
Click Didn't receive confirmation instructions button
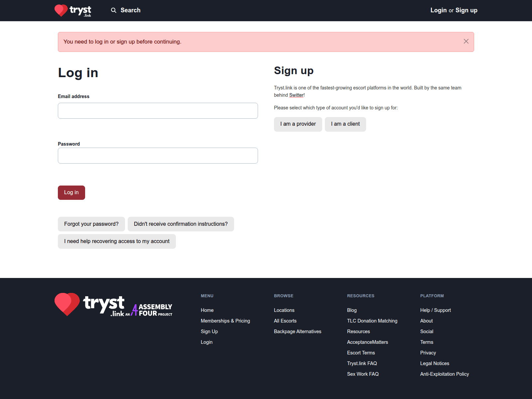pos(181,224)
